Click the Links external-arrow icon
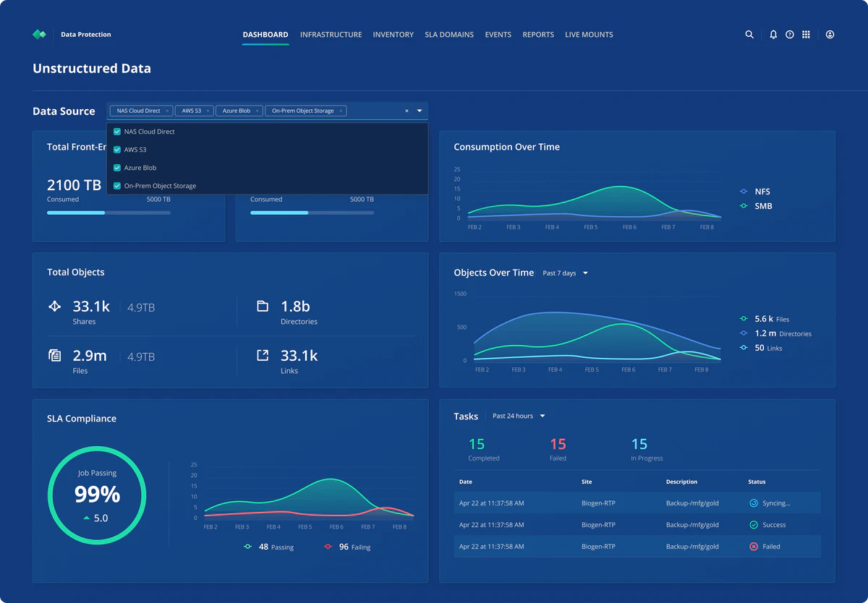The width and height of the screenshot is (868, 603). click(x=263, y=355)
